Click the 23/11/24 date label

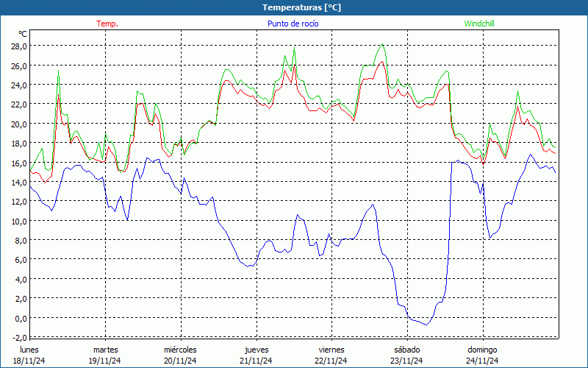(407, 361)
